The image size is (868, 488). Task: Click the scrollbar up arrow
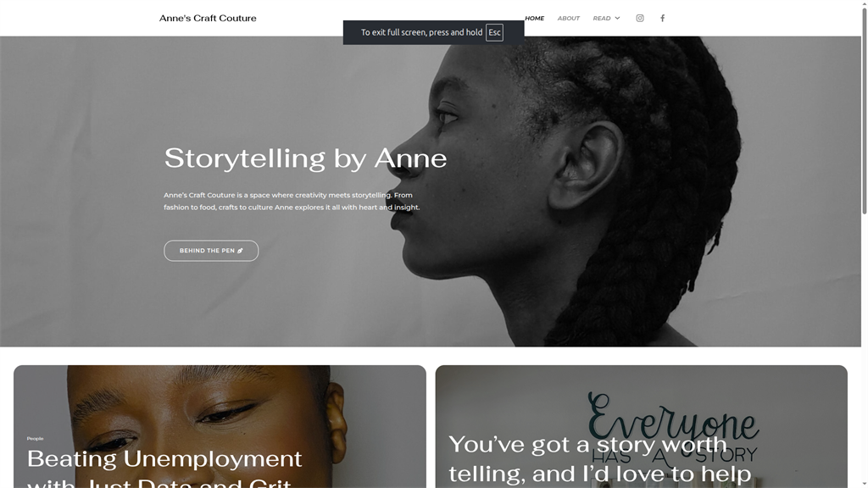click(x=864, y=3)
